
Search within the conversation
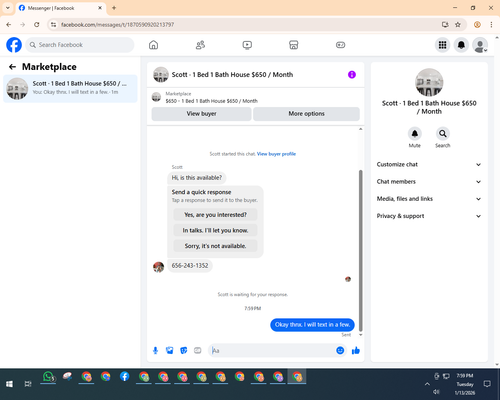tap(443, 134)
